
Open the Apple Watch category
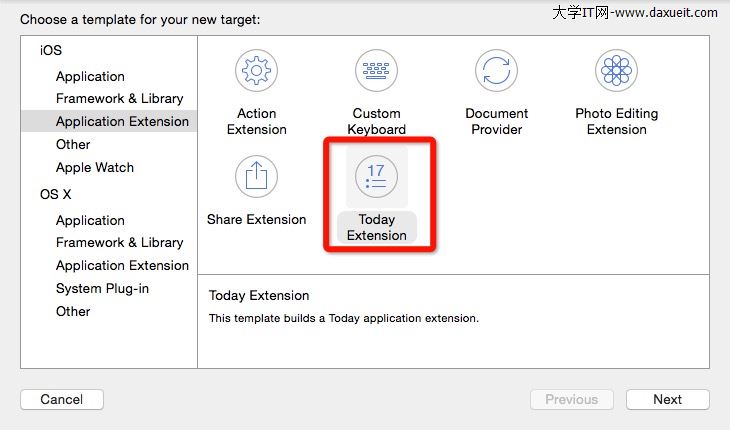(94, 167)
